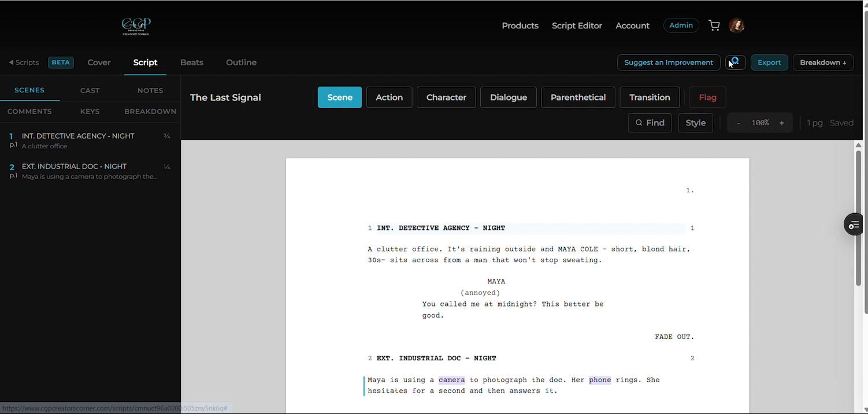
Task: Click the magnifier icon in the Find button
Action: coord(639,122)
